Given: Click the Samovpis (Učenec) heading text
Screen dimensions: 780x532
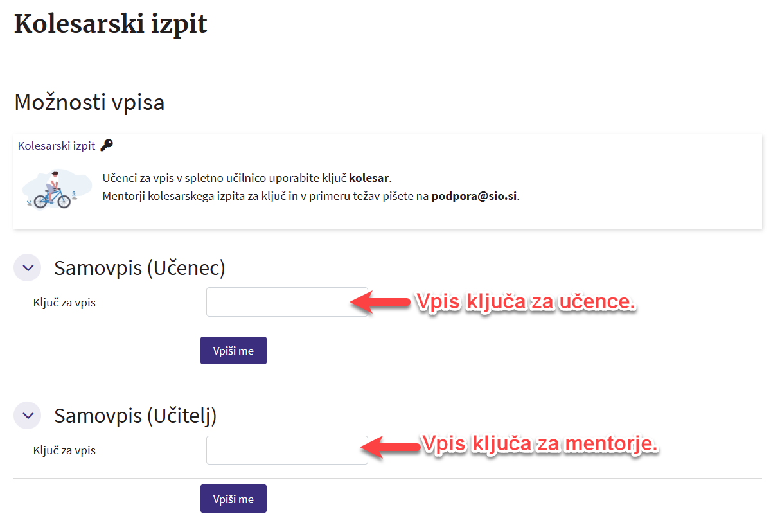Looking at the screenshot, I should coord(139,268).
